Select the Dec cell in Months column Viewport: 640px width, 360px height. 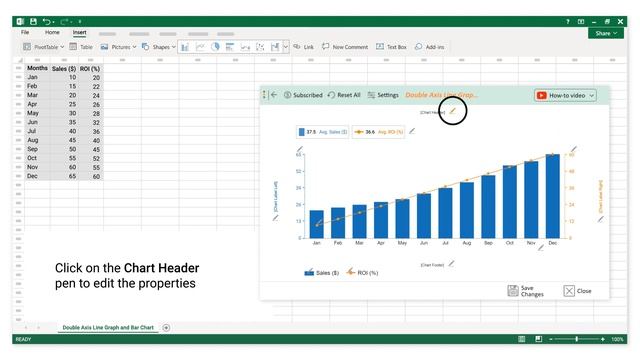tap(37, 176)
